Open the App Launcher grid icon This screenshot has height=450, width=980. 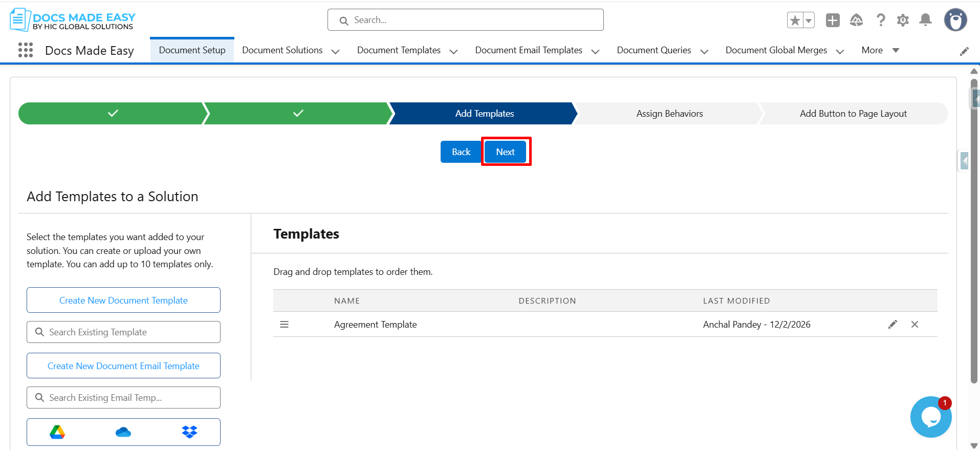[x=25, y=50]
